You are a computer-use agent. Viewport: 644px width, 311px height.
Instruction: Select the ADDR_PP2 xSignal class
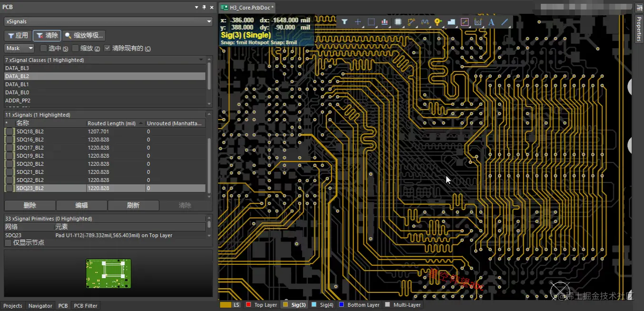(x=105, y=100)
